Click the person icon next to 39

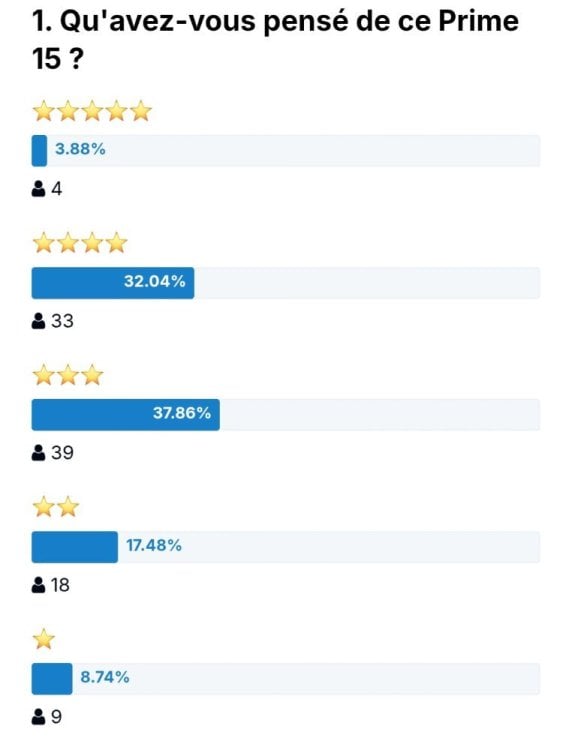point(38,453)
